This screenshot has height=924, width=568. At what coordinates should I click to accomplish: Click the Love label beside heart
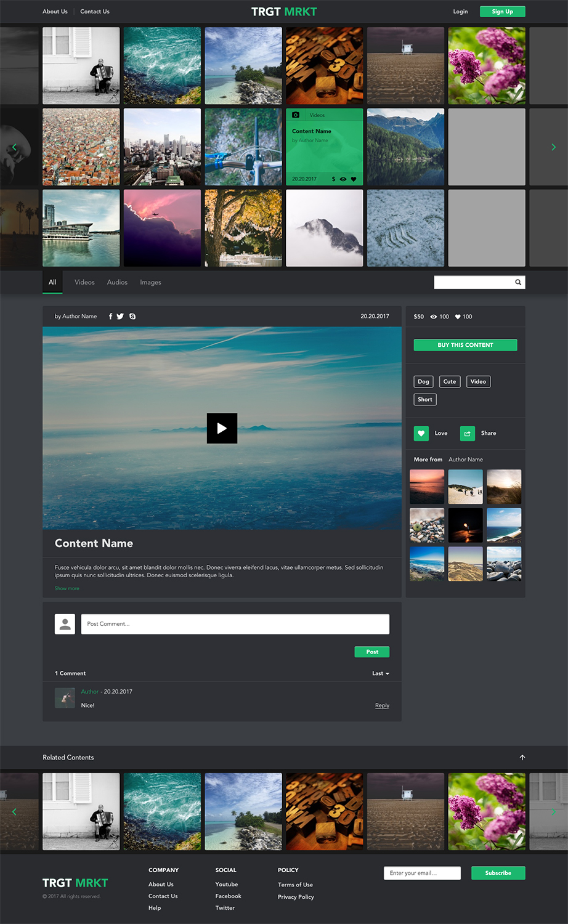tap(441, 433)
